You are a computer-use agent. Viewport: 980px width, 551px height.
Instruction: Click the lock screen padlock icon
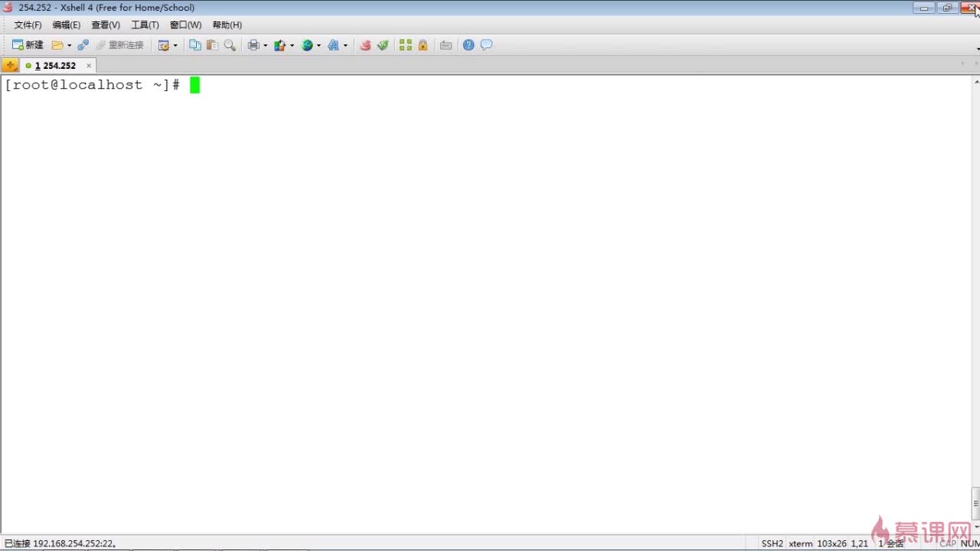coord(423,45)
